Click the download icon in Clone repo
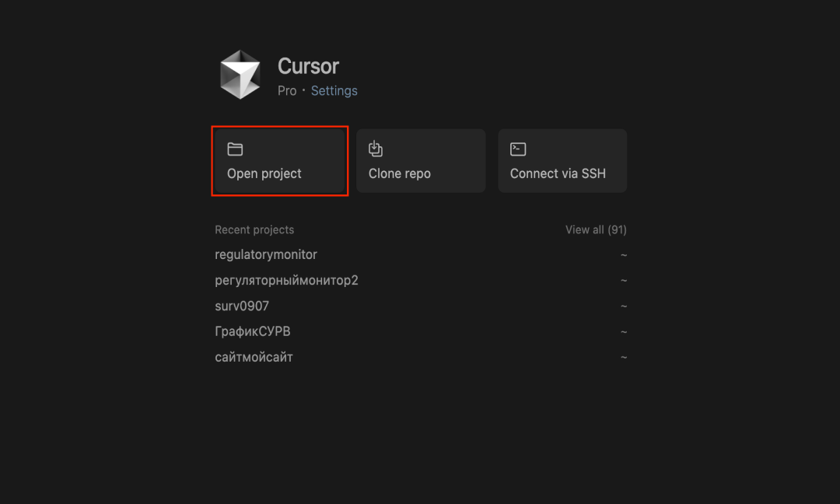The image size is (840, 504). tap(376, 149)
